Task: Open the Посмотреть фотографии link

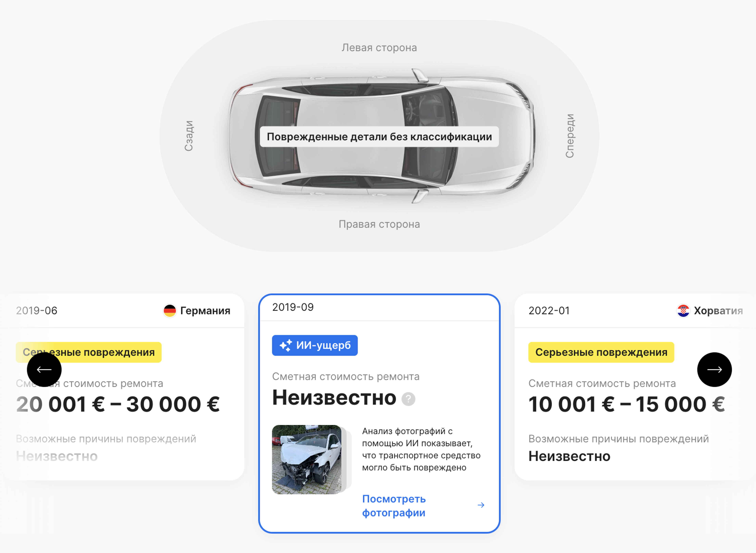Action: (x=394, y=506)
